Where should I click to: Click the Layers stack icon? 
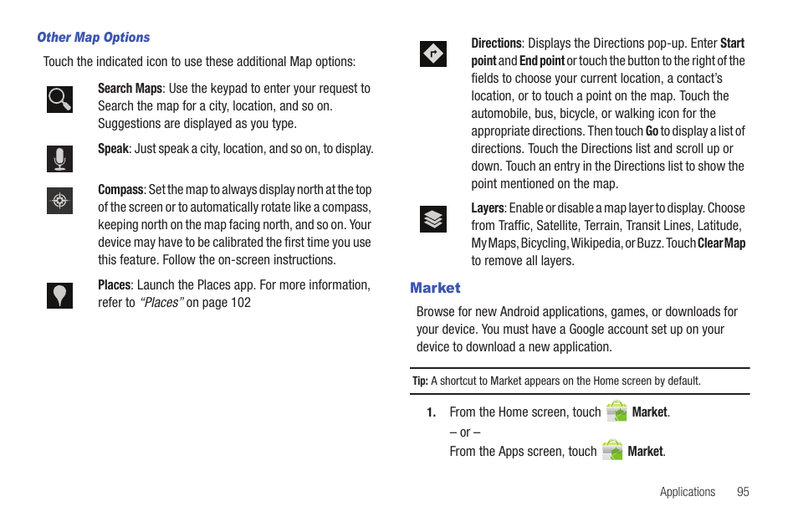pos(432,219)
